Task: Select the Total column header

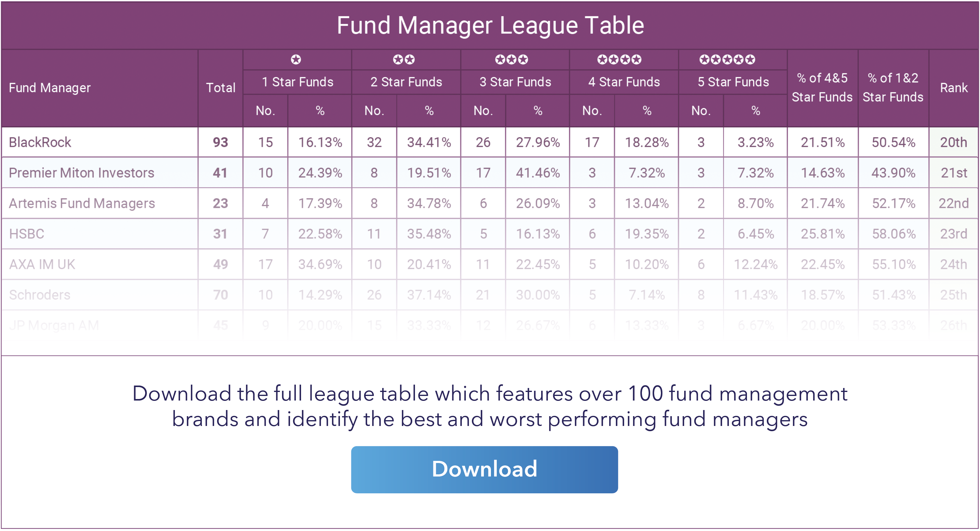Action: pos(221,88)
